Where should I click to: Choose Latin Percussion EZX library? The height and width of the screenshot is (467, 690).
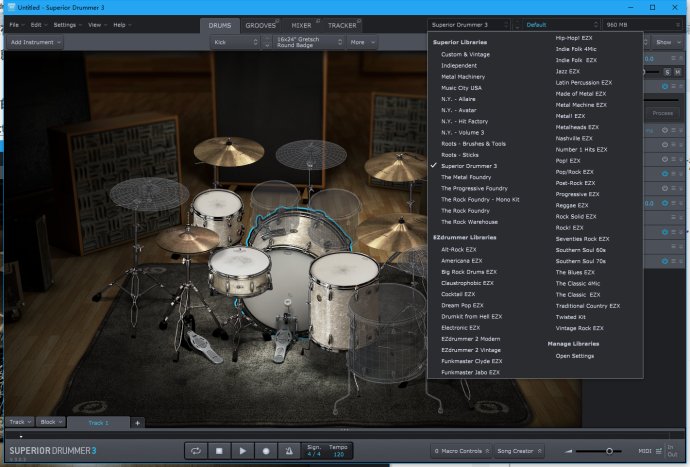pyautogui.click(x=584, y=82)
